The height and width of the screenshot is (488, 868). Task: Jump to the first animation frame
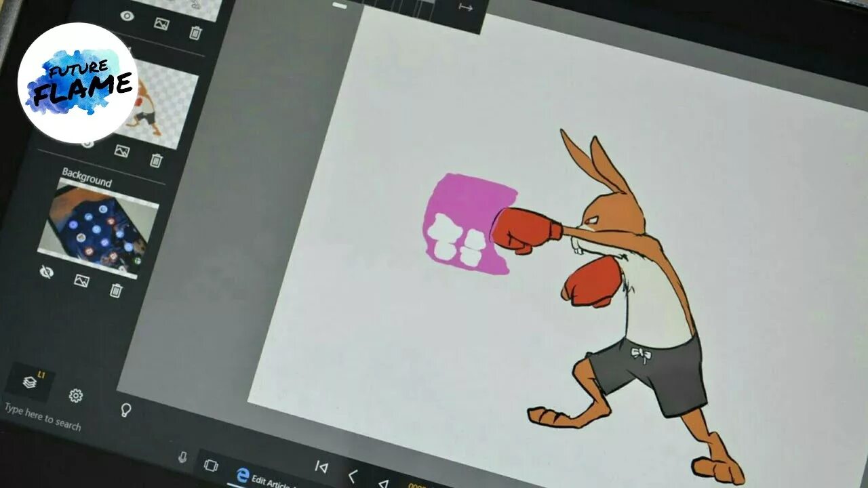coord(322,466)
